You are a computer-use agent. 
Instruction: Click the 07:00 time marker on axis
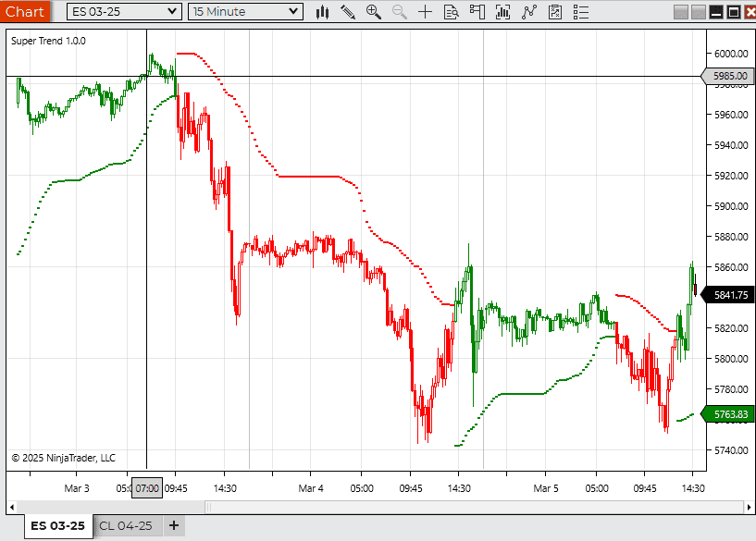(147, 488)
